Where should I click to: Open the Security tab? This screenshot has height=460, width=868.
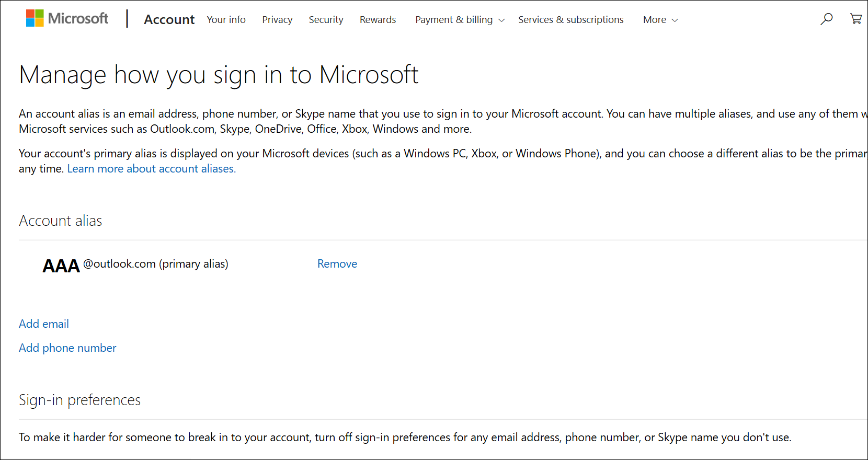tap(326, 19)
